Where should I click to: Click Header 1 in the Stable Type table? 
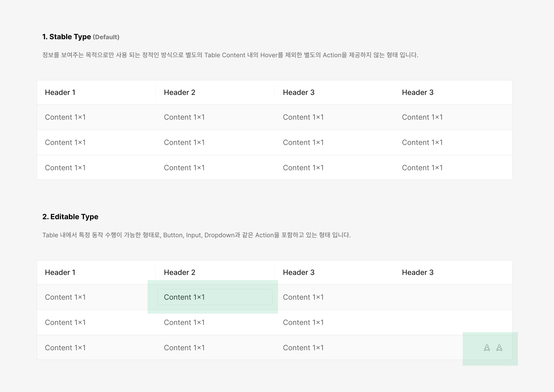(60, 92)
